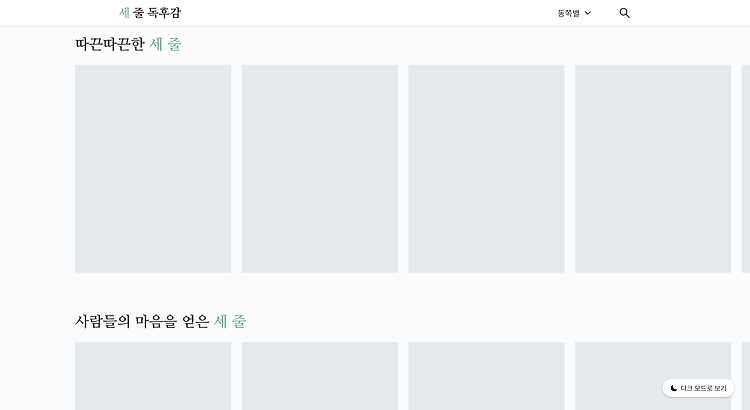Select the fourth card in 따끈따끈한 세 줄

[653, 169]
